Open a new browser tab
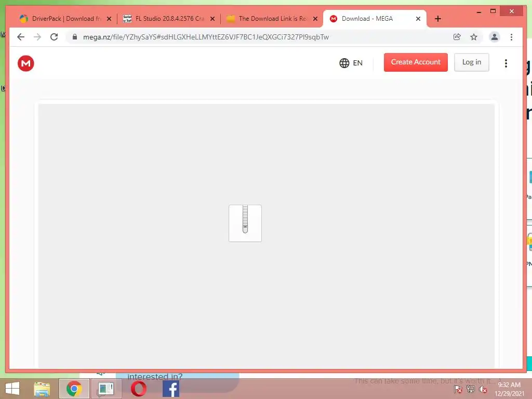Viewport: 532px width, 399px height. click(x=437, y=19)
